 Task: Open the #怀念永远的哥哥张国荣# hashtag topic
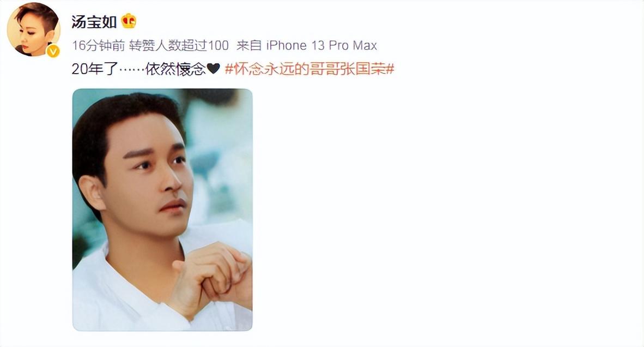click(x=309, y=69)
